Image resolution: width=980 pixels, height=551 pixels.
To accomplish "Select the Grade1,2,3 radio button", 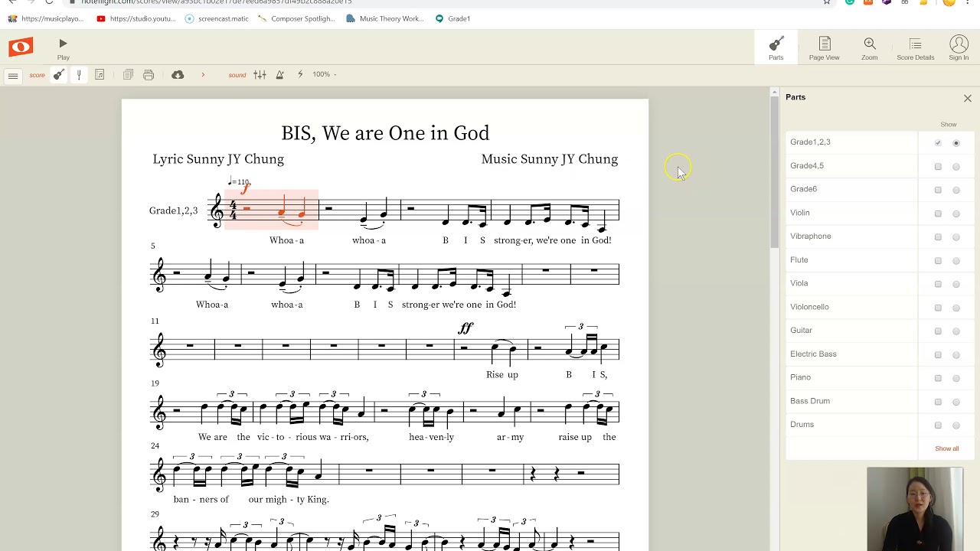I will coord(956,143).
